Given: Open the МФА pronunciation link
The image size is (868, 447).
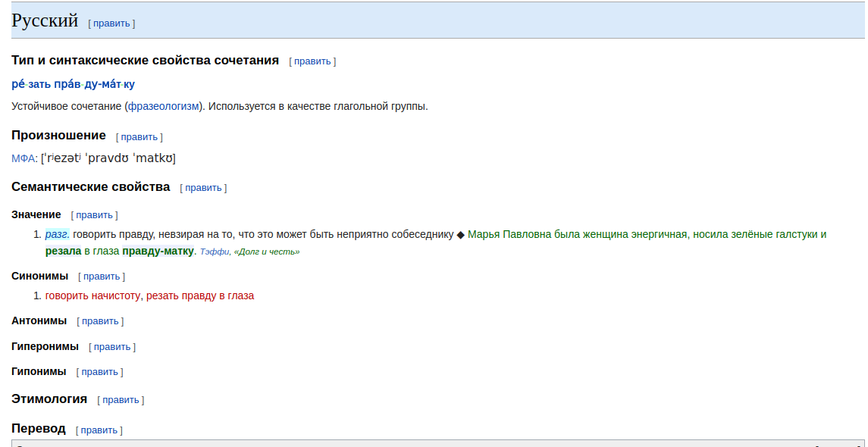Looking at the screenshot, I should click(x=24, y=159).
